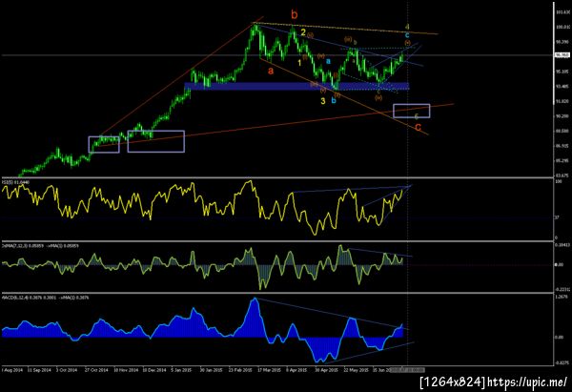Screen dimensions: 572x392
Task: Click the '11 Sep 2014' date label
Action: pyautogui.click(x=39, y=370)
